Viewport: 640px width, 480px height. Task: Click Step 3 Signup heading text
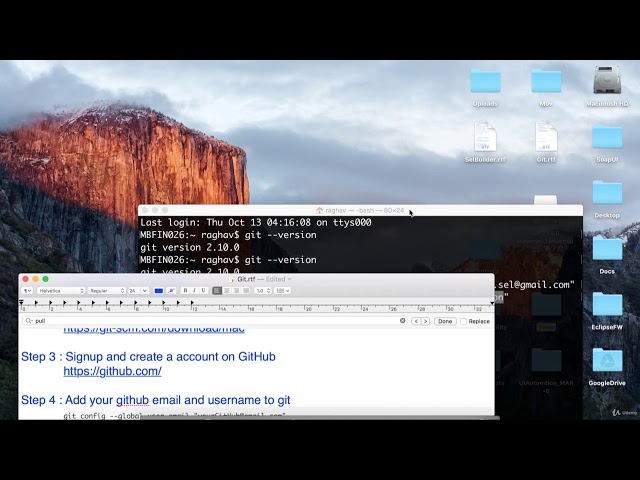148,357
